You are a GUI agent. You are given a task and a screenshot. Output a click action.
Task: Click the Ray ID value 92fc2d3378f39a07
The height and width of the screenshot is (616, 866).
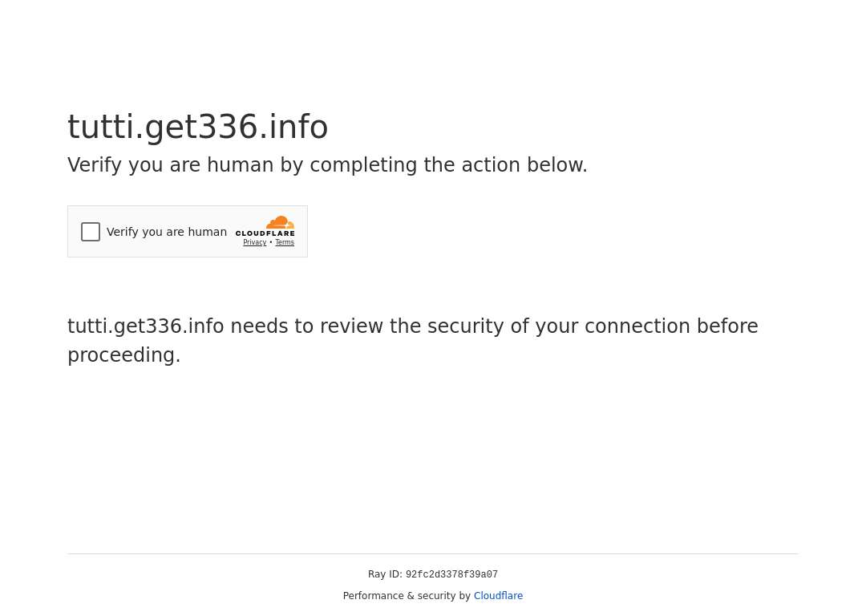[451, 574]
